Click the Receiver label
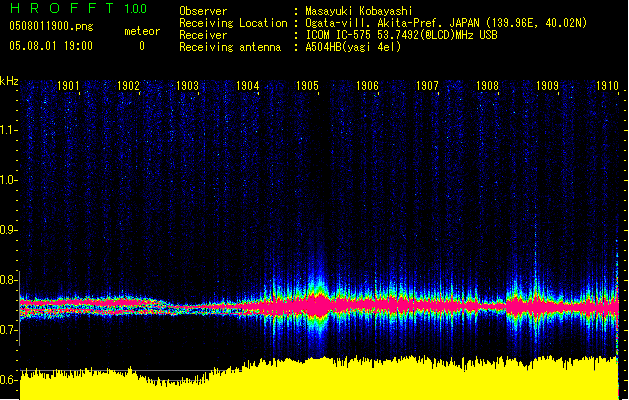The height and width of the screenshot is (400, 629). (x=203, y=35)
